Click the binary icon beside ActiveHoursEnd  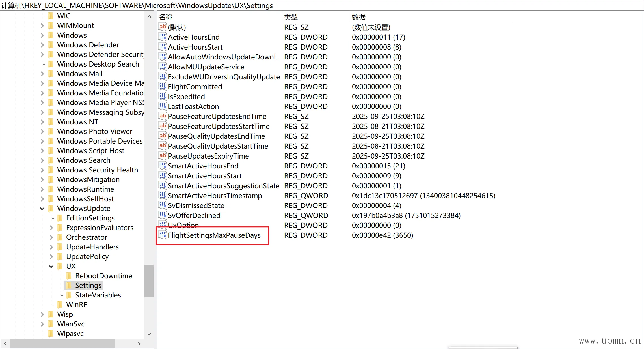tap(163, 37)
